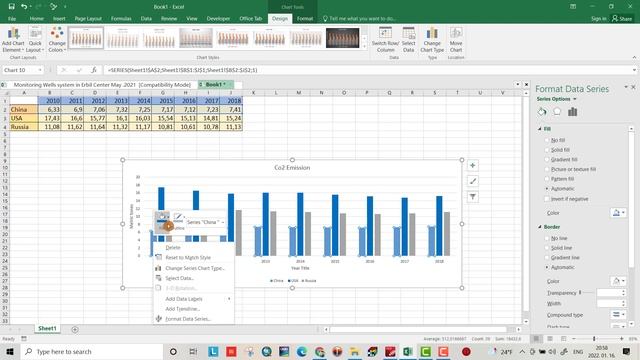640x360 pixels.
Task: Open the Developer ribbon tab
Action: point(218,19)
